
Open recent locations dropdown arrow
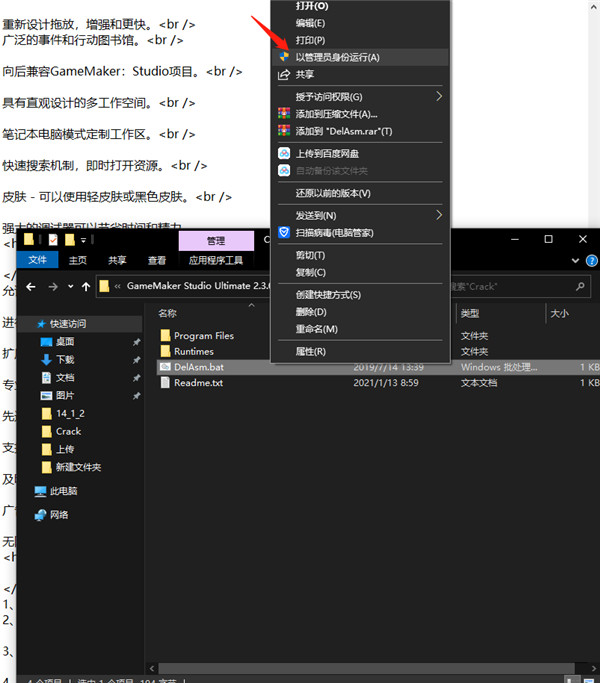(x=71, y=287)
